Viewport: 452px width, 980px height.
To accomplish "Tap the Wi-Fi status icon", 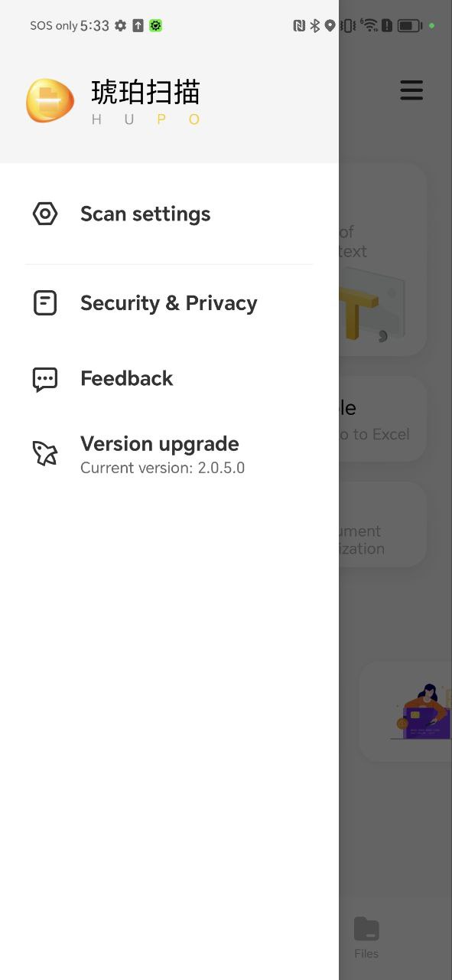I will pos(369,25).
